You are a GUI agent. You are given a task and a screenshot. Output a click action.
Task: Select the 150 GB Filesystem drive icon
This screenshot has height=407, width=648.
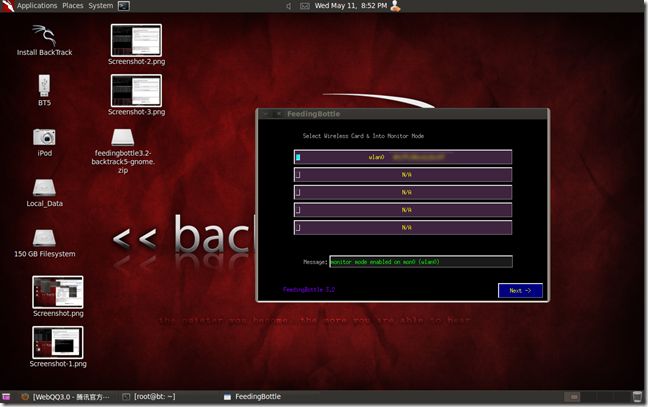click(x=44, y=243)
